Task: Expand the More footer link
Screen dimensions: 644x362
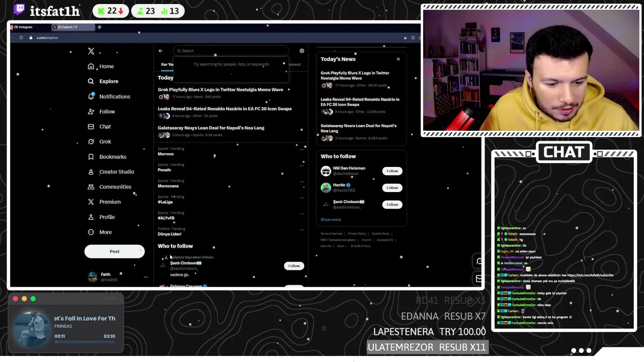Action: pos(341,246)
